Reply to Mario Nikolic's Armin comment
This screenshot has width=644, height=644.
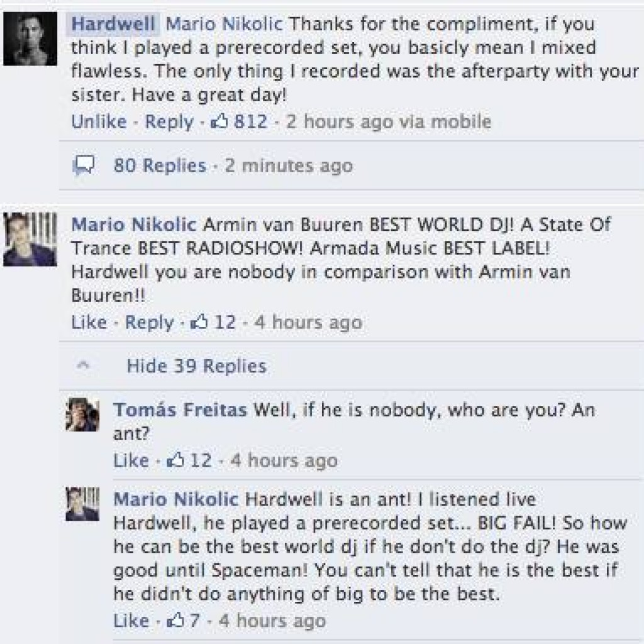coord(151,323)
